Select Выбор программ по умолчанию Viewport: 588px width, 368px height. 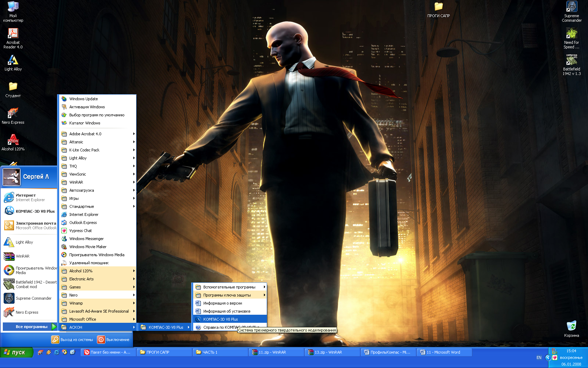pyautogui.click(x=98, y=115)
